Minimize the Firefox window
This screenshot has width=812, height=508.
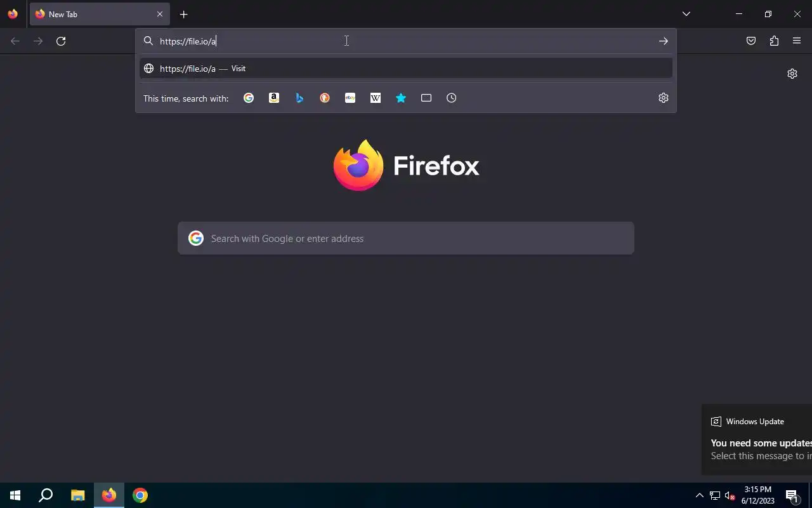pos(739,14)
